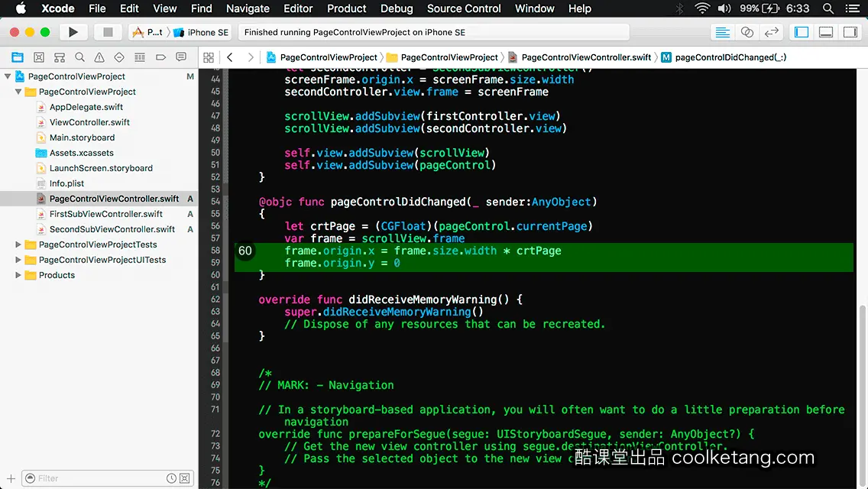Viewport: 868px width, 489px height.
Task: Toggle the Navigator panel visibility
Action: click(x=801, y=32)
